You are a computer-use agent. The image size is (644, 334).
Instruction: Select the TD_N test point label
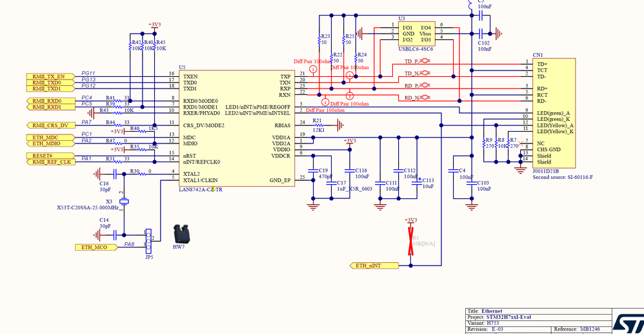[412, 73]
